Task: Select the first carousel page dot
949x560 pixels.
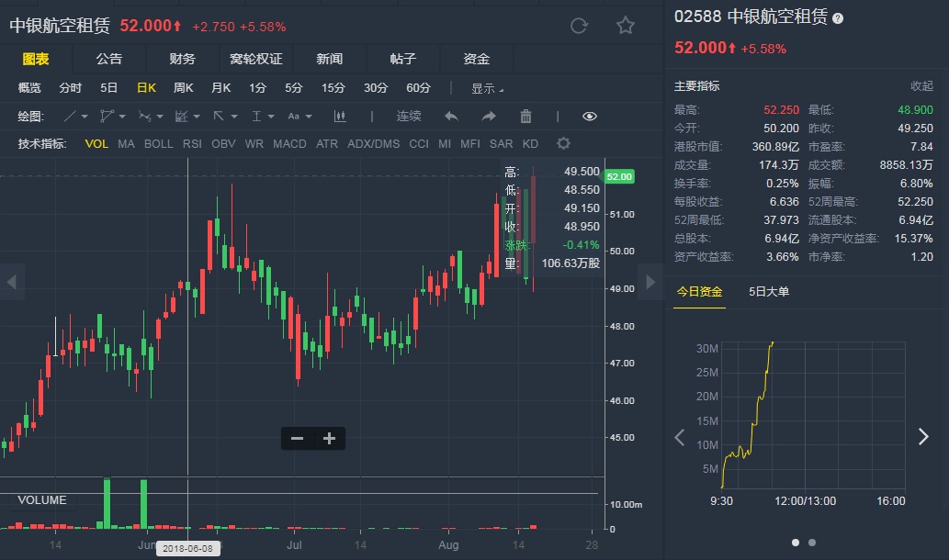Action: pos(796,543)
